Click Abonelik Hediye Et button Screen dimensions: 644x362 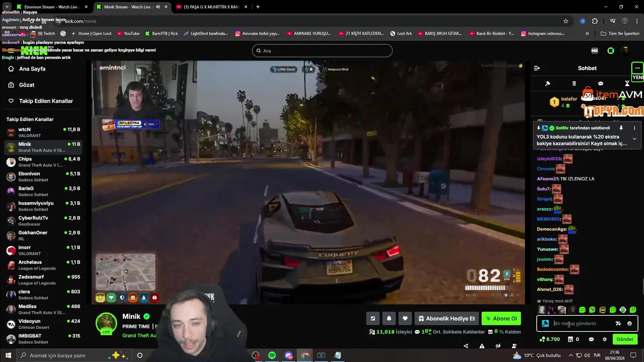click(x=446, y=318)
